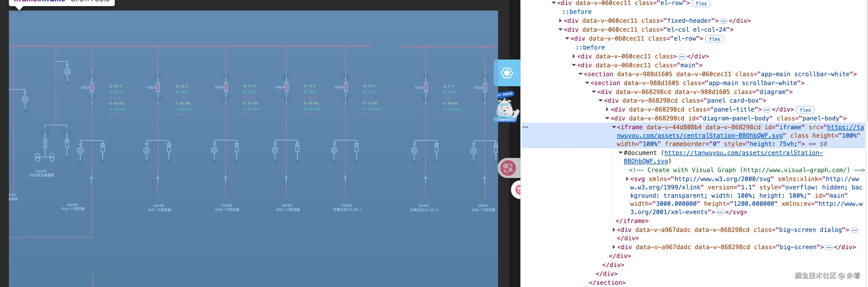Open the iframe src centralStation SVG link
This screenshot has width=868, height=287.
699,136
